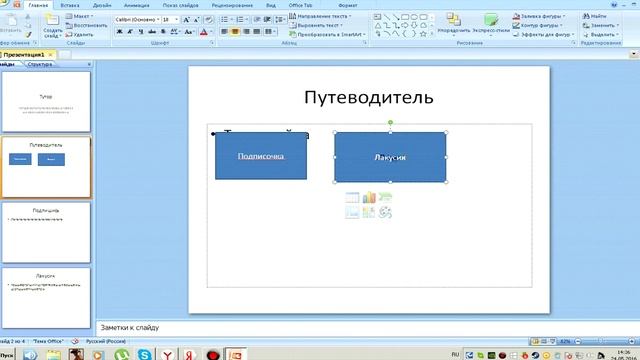Select the Triangle shape in the shapes gallery

pos(378,26)
